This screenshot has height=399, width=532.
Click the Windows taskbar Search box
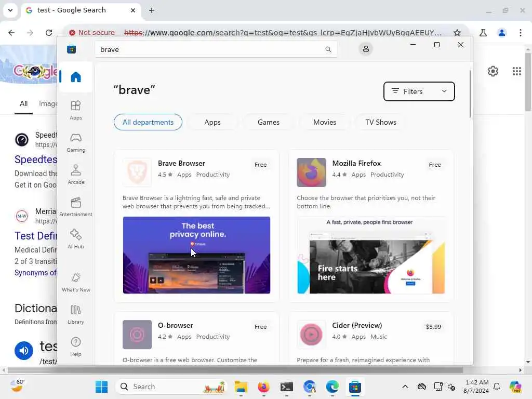pos(171,387)
